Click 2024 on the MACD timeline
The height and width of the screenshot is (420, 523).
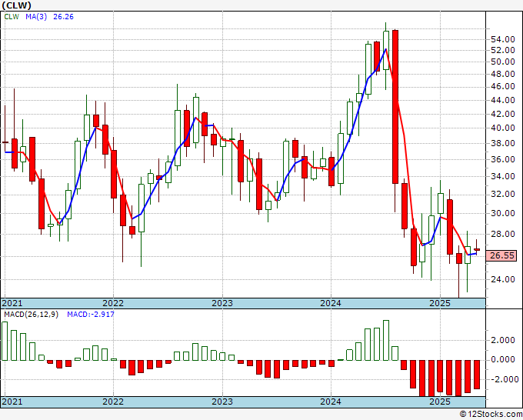click(331, 402)
